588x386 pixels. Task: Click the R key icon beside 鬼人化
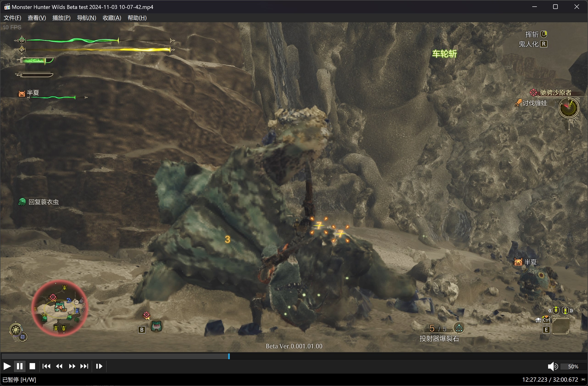(x=544, y=44)
